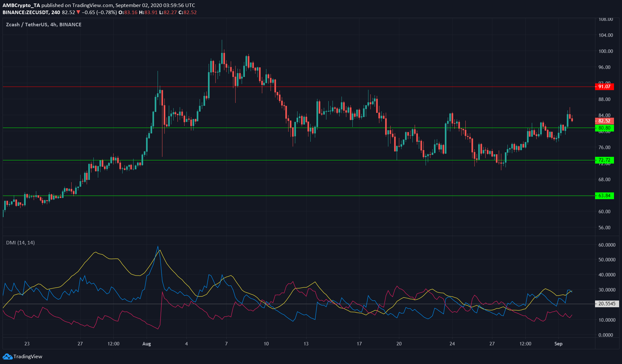Image resolution: width=622 pixels, height=364 pixels.
Task: Click the 100.00 price axis tick
Action: (x=606, y=51)
